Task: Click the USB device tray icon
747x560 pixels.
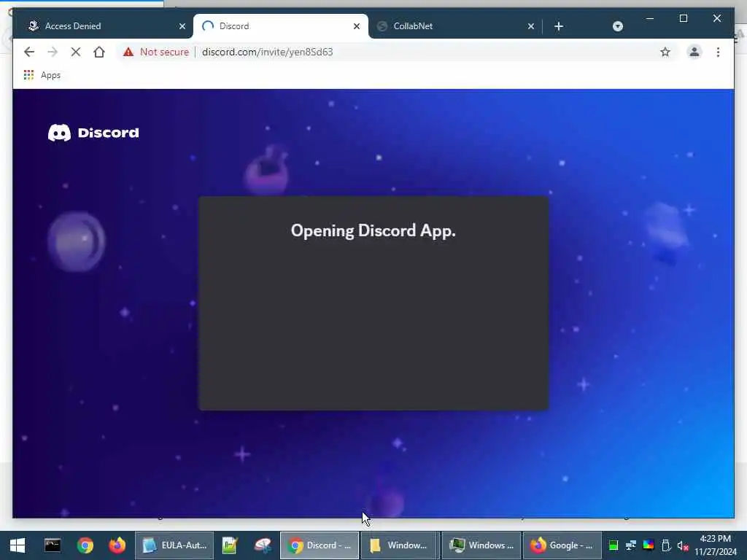Action: tap(666, 545)
